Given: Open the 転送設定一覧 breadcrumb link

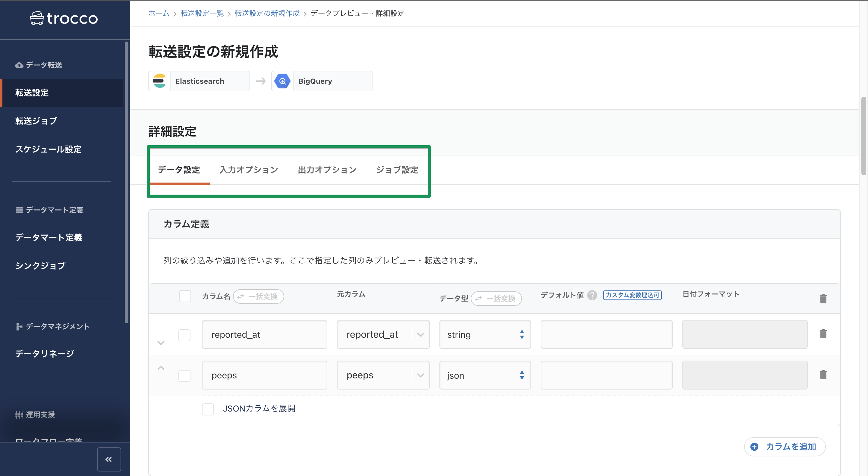Looking at the screenshot, I should point(202,13).
